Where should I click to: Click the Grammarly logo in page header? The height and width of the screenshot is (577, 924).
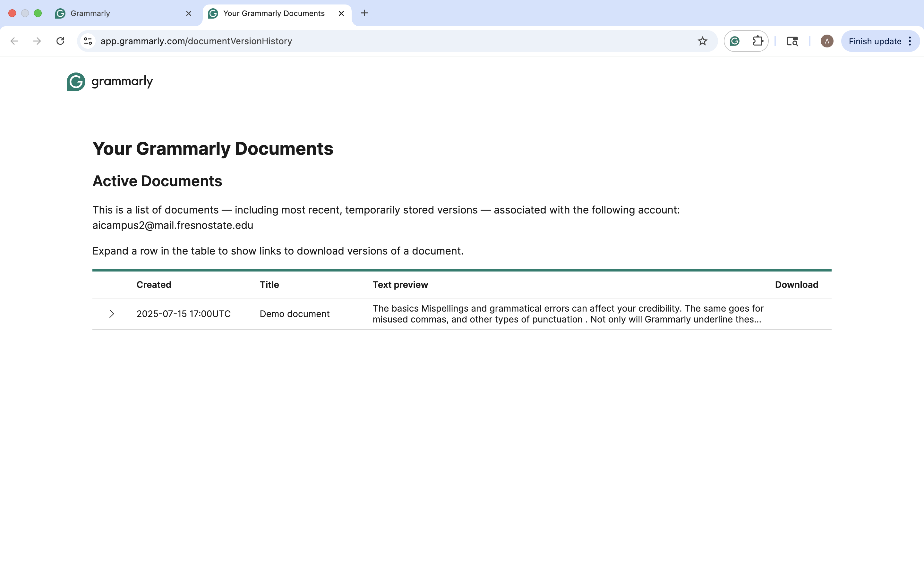click(110, 81)
